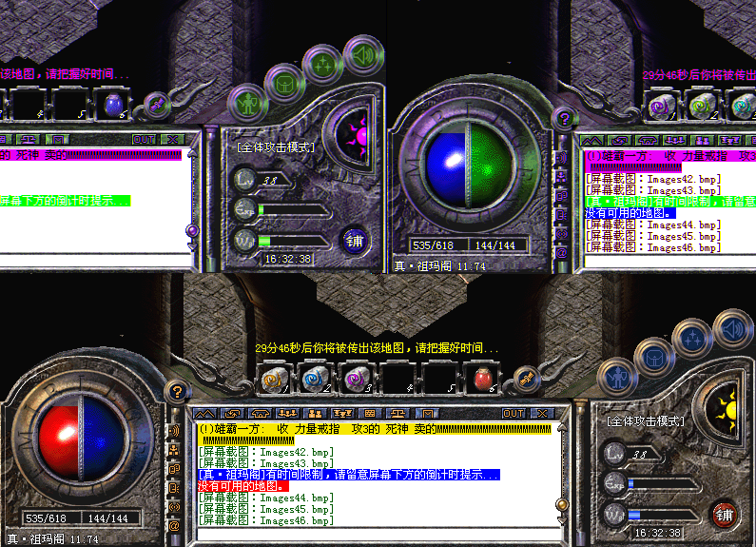Click the gray chat toolbar two-people friends icon
Image resolution: width=756 pixels, height=547 pixels.
[x=316, y=414]
